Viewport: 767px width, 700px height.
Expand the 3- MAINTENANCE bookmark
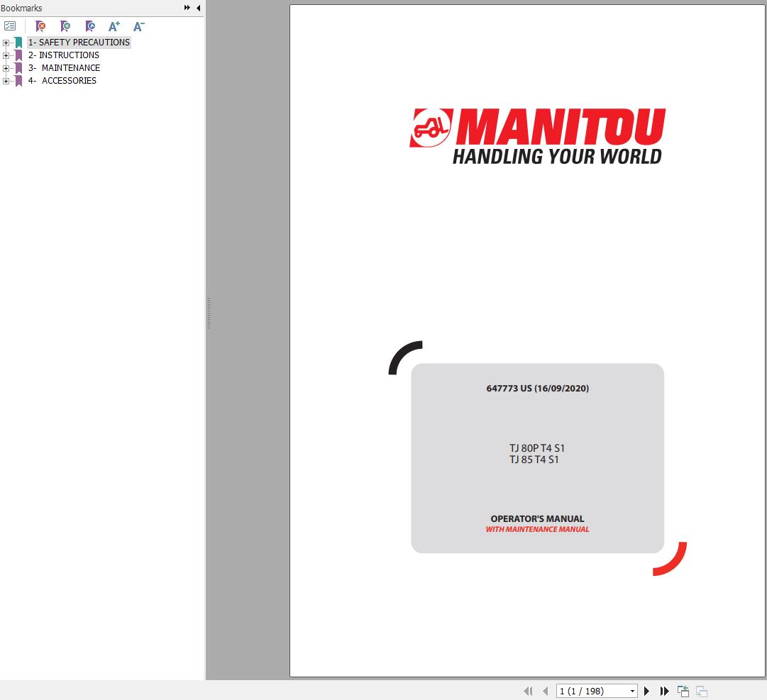[6, 68]
